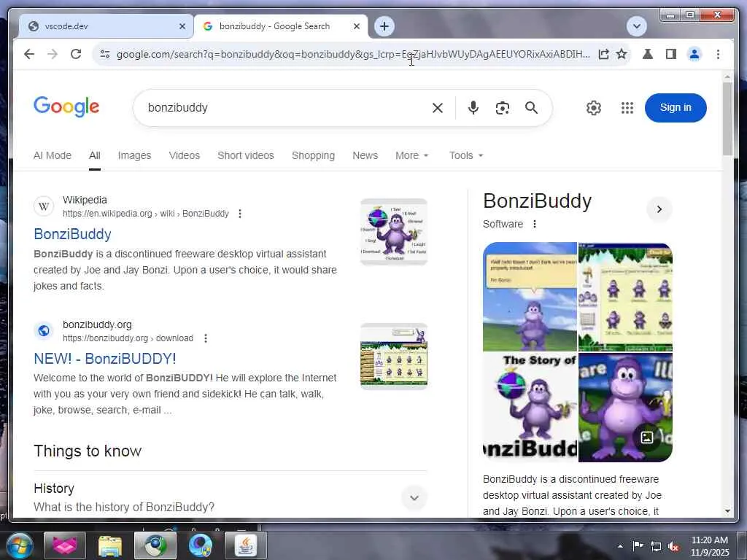Open bonzibuddy.org result thumbnail
Screen dimensions: 747x560
coord(394,356)
